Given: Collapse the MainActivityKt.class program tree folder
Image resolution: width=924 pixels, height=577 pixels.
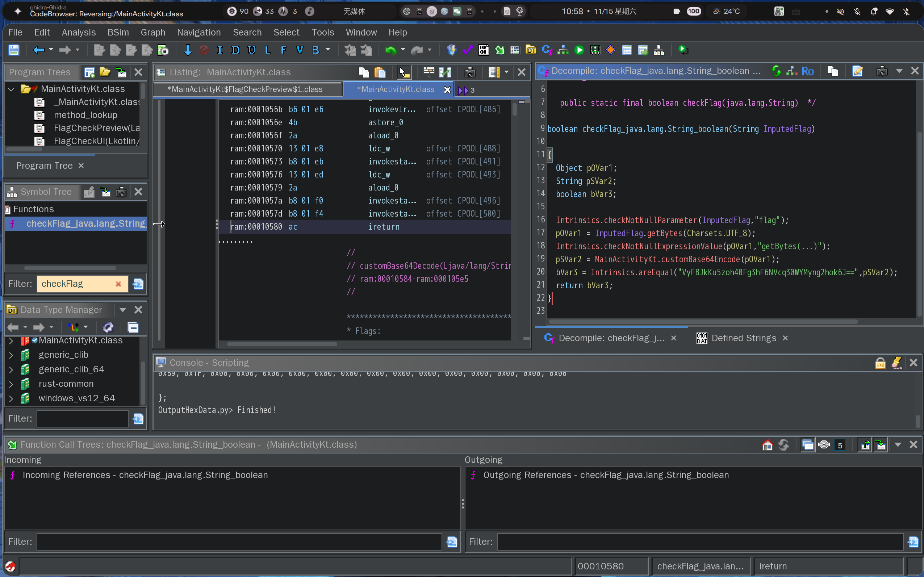Looking at the screenshot, I should click(x=11, y=89).
